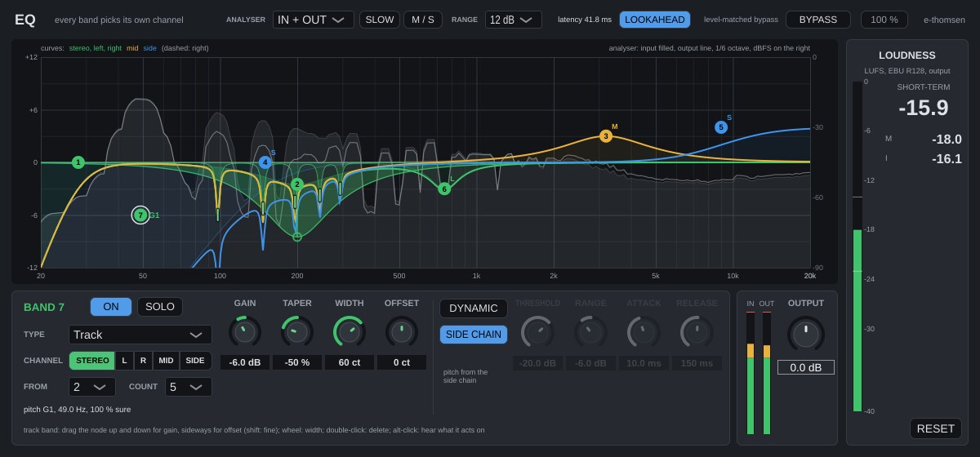
Task: Click the 100 % scale button
Action: (884, 20)
